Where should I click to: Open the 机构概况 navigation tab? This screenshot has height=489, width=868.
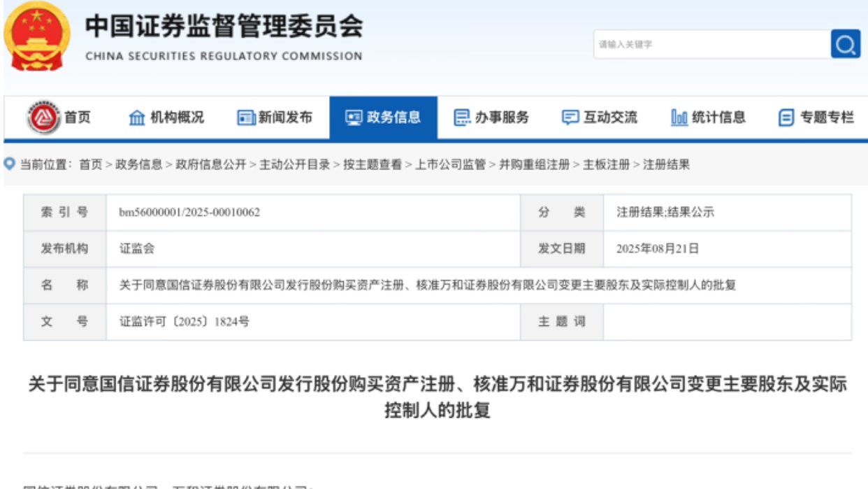[166, 118]
